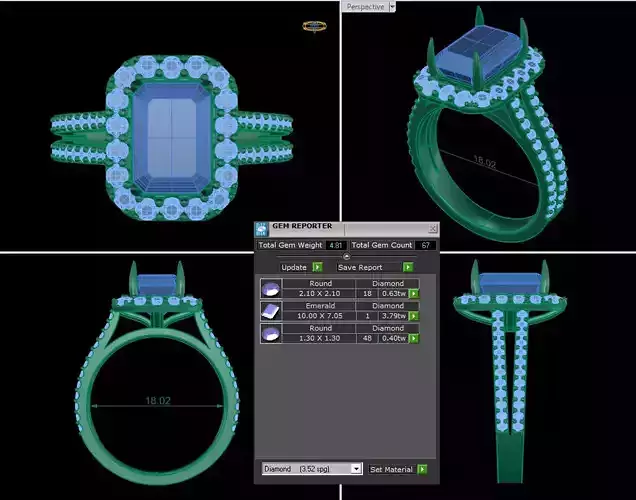The height and width of the screenshot is (500, 636).
Task: Click the Set Material label
Action: pos(391,470)
